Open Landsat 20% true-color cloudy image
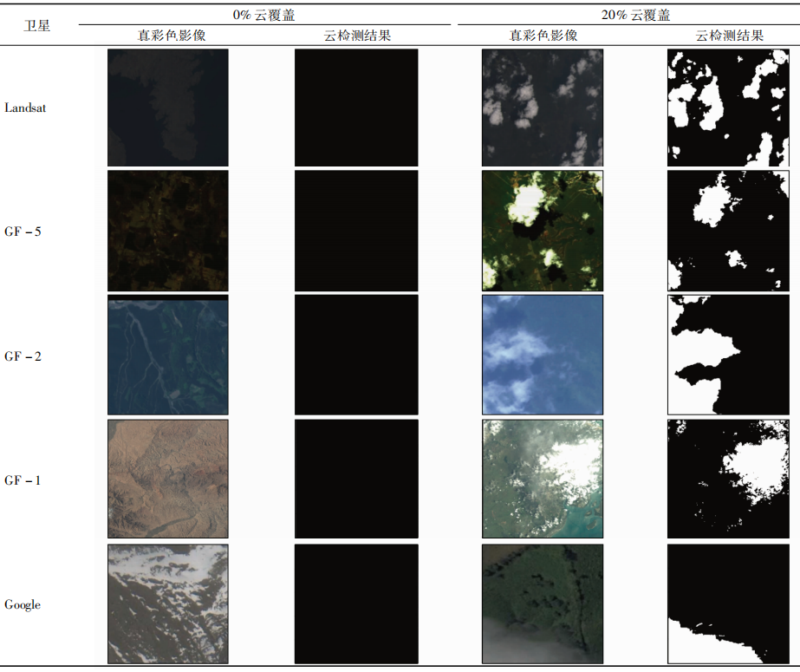Viewport: 800px width, 672px height. coord(543,108)
